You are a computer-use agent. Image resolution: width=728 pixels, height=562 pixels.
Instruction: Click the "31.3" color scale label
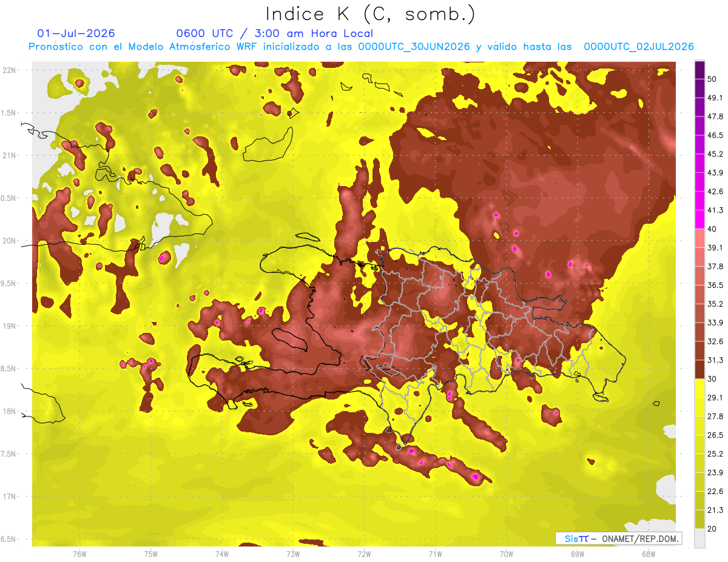pos(715,360)
